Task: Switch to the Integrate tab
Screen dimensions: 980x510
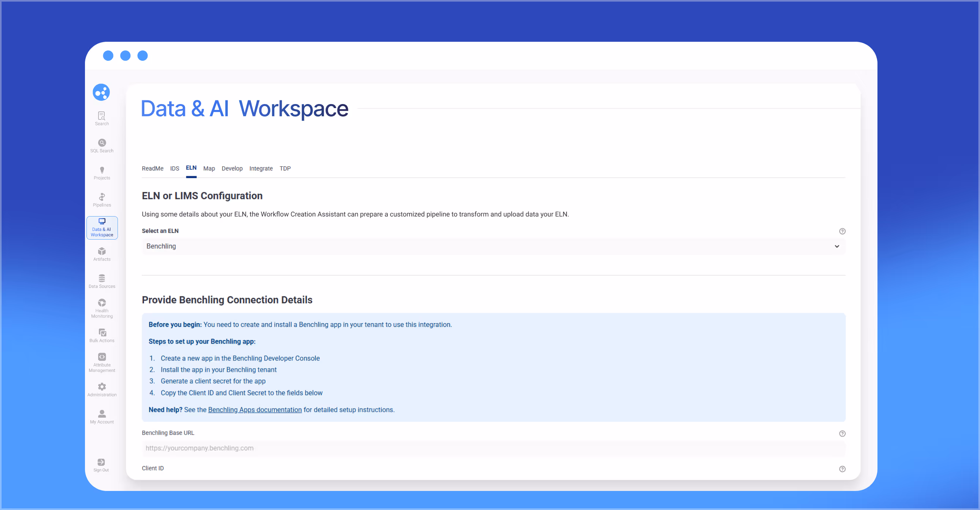Action: [x=261, y=168]
